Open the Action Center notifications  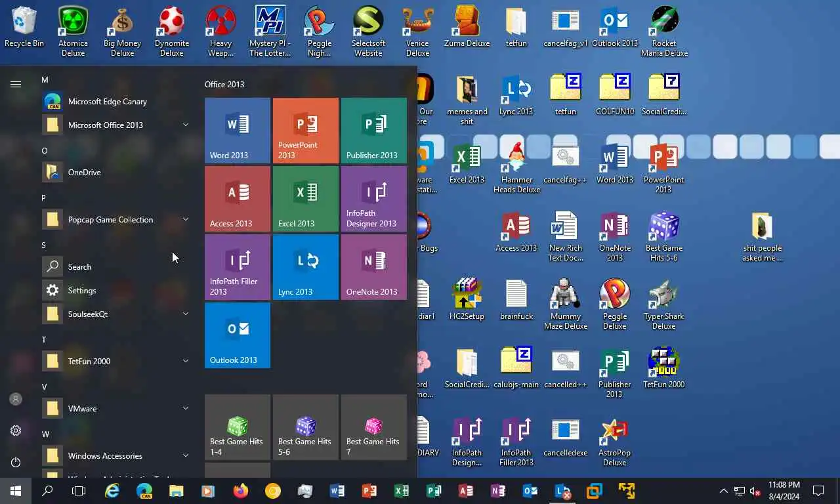tap(818, 490)
